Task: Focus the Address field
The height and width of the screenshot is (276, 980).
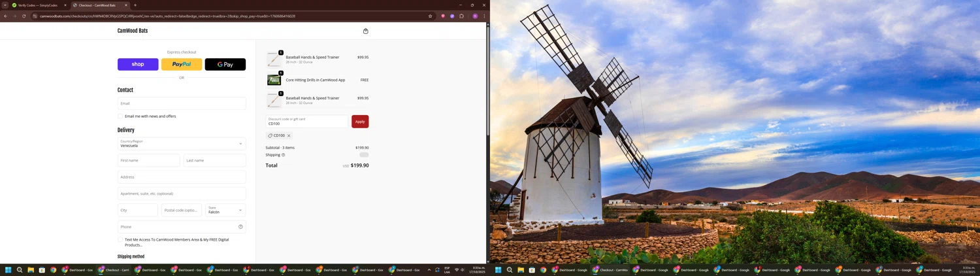Action: pyautogui.click(x=182, y=177)
